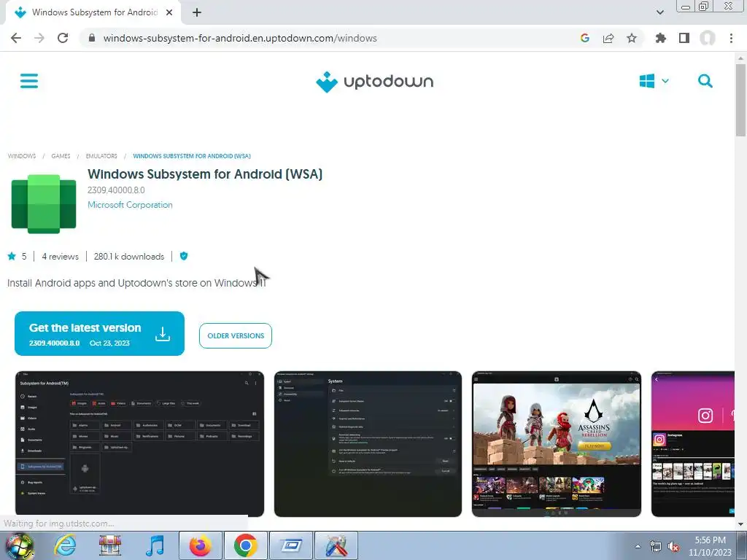The width and height of the screenshot is (747, 560).
Task: Open the WINDOWS breadcrumb link
Action: (x=22, y=156)
